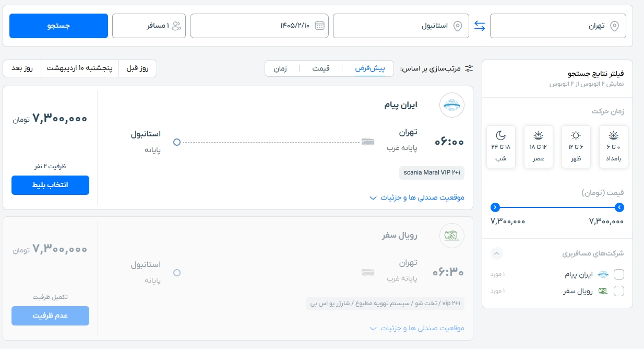Click the رویال سفر company name in second card
Viewport: 644px width, 349px height.
point(399,236)
